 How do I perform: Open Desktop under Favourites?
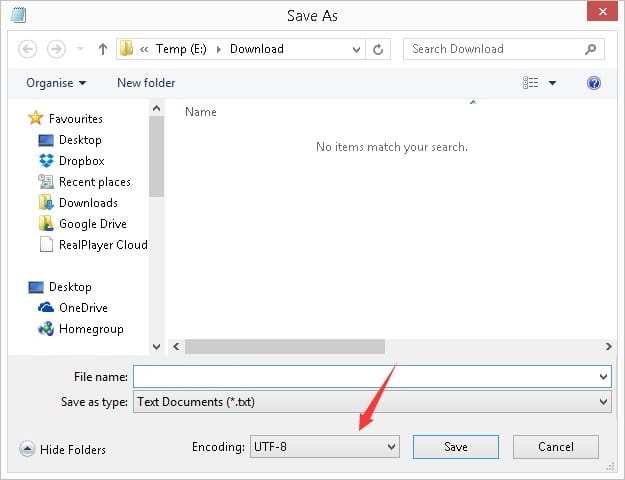pos(80,140)
